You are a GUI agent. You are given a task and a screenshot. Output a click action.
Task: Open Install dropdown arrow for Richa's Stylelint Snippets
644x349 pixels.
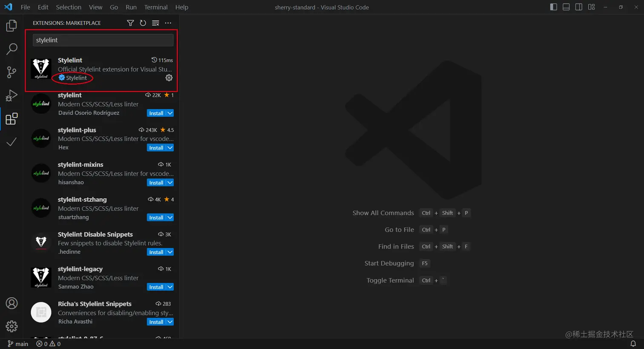pyautogui.click(x=170, y=322)
